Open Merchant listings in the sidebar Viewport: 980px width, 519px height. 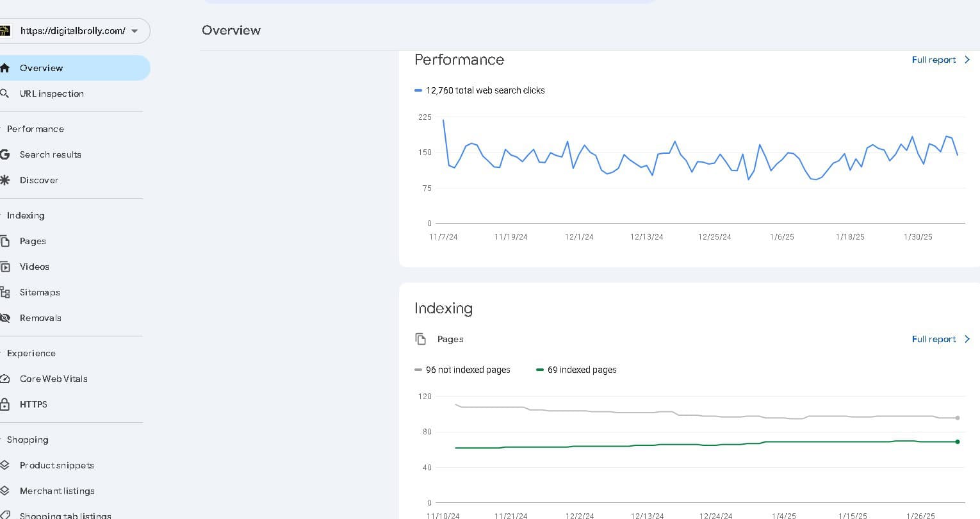[57, 491]
